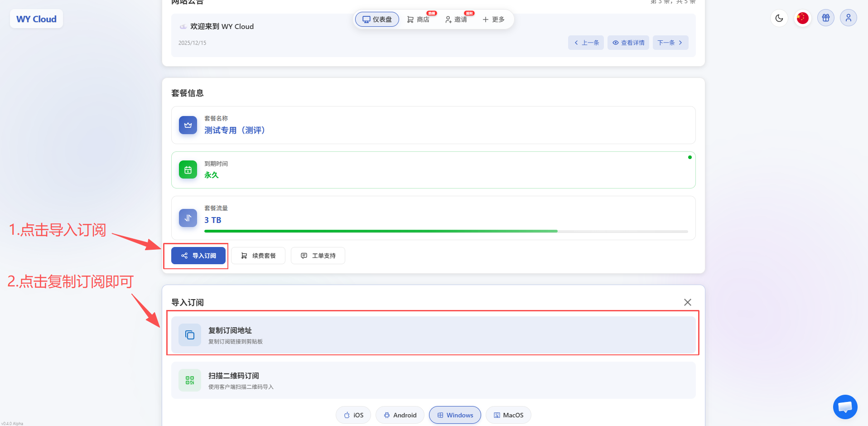The image size is (868, 426).
Task: Go to next announcement 下一条
Action: point(670,43)
